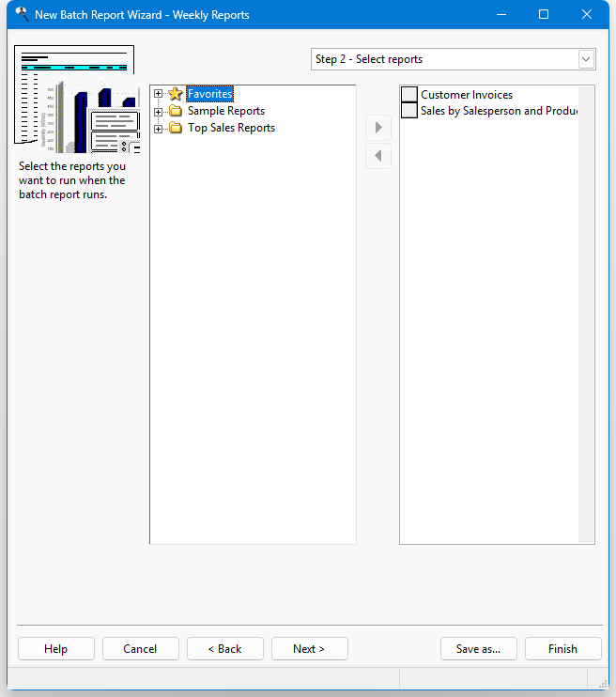Toggle Sales by Salesperson and Product checkbox
Viewport: 616px width, 697px height.
409,111
